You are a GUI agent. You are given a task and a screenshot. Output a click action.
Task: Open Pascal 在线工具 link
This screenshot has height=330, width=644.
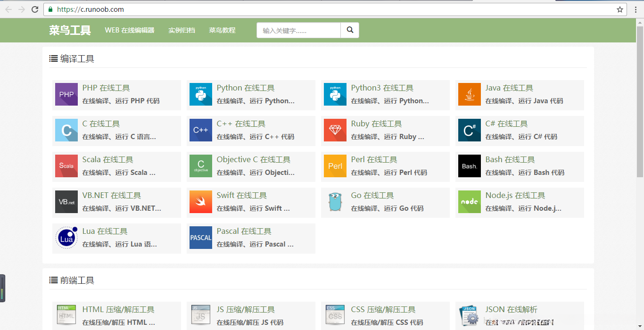pyautogui.click(x=244, y=231)
